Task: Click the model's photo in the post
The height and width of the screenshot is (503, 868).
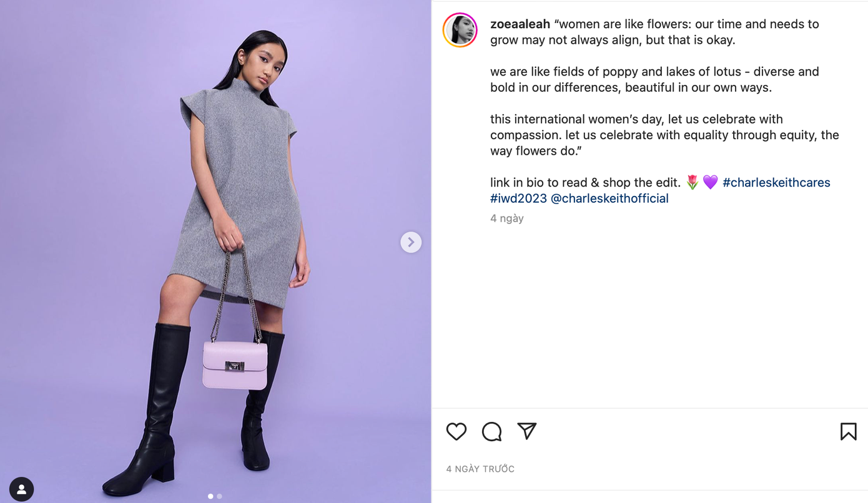Action: [215, 251]
